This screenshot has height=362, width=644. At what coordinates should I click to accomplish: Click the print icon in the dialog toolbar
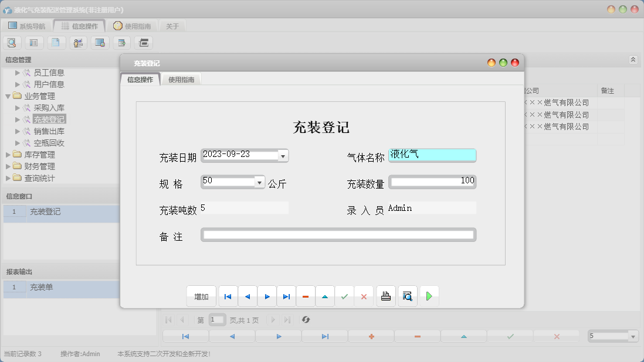coord(386,296)
